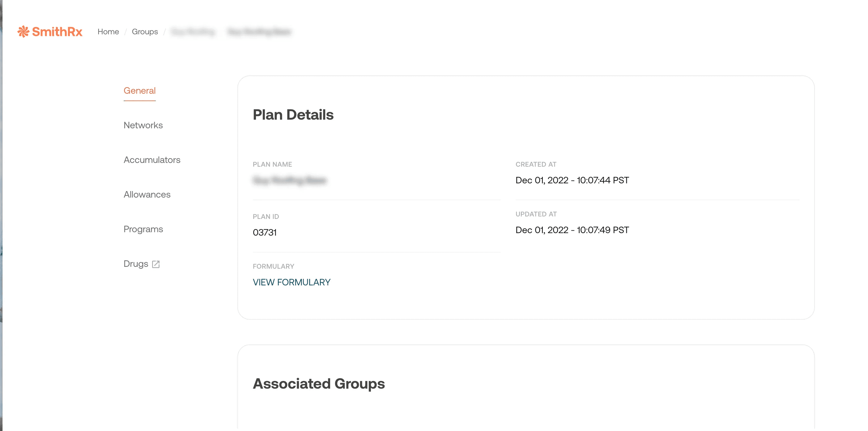This screenshot has height=431, width=868.
Task: Open the Accumulators section
Action: point(152,160)
